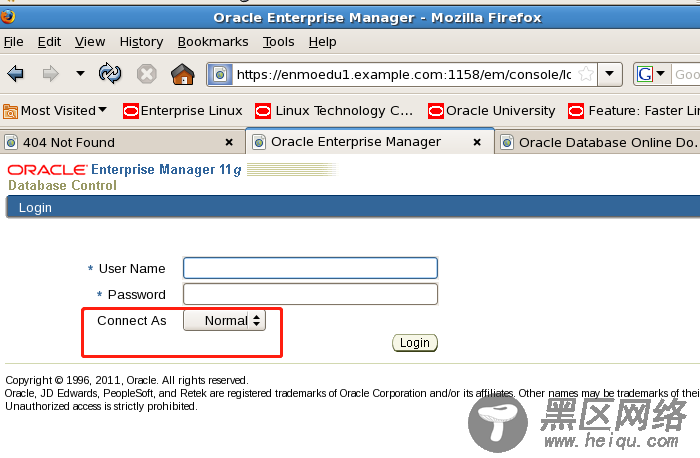Screen dimensions: 700x458
Task: Click the Database Control heading text
Action: coord(62,185)
